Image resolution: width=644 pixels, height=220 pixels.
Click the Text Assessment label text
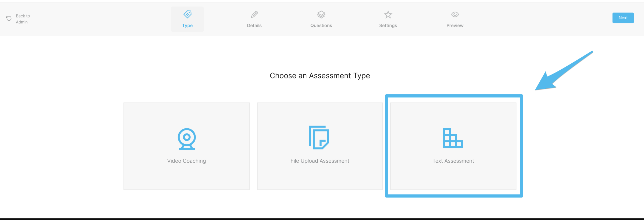click(453, 161)
